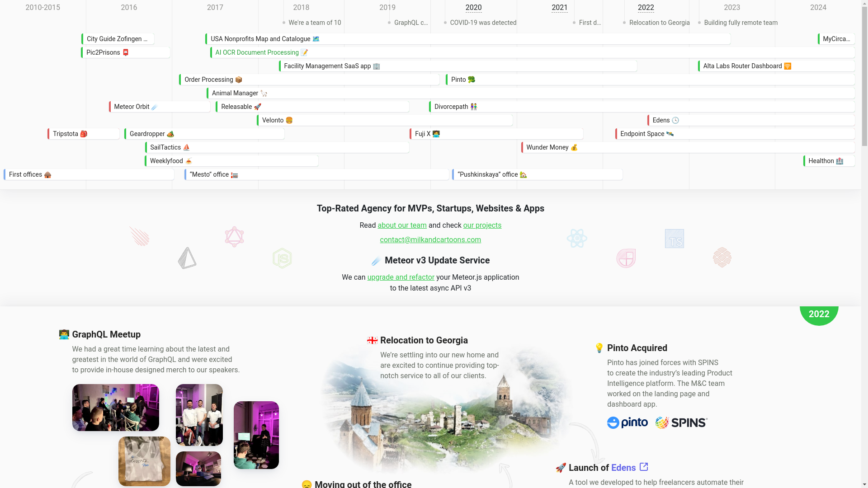Select the MyCirca project bar
The height and width of the screenshot is (488, 868).
[x=836, y=39]
